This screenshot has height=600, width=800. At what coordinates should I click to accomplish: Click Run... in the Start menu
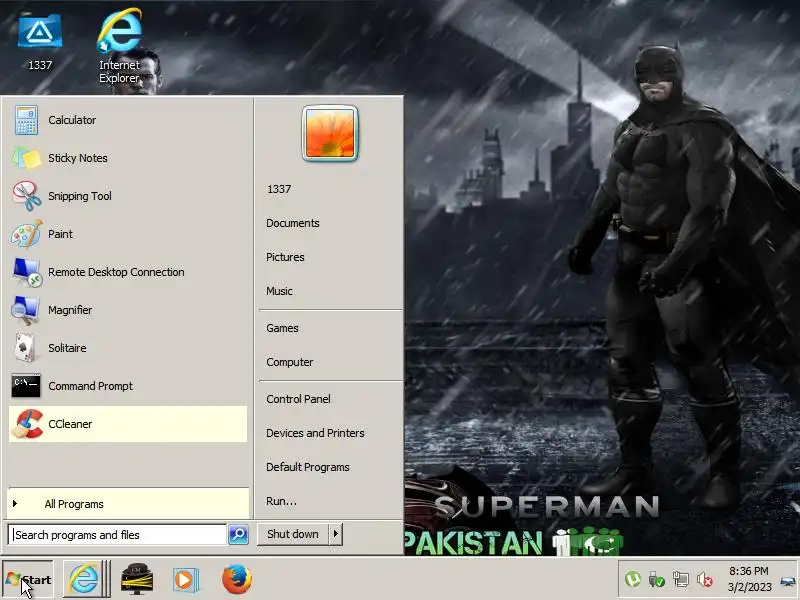(x=281, y=502)
